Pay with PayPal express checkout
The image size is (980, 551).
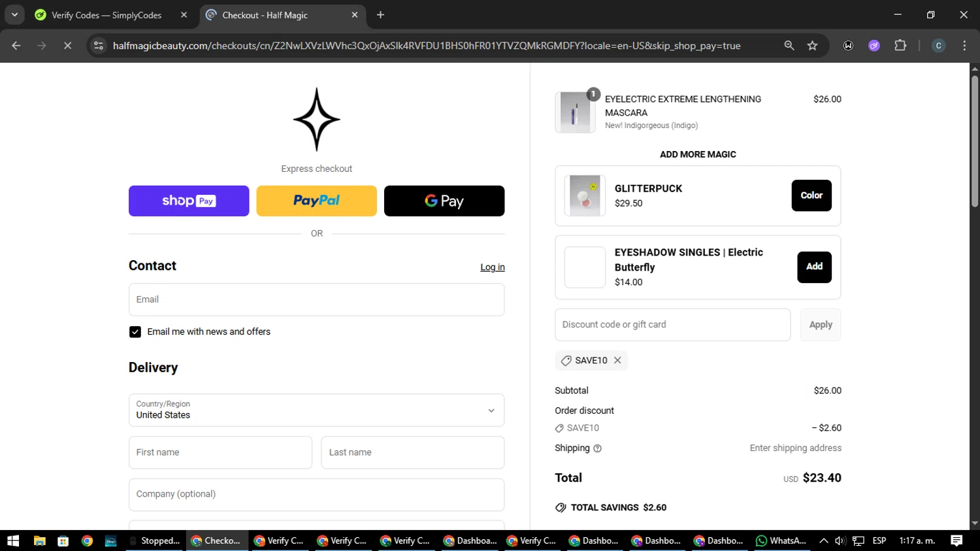pyautogui.click(x=316, y=201)
